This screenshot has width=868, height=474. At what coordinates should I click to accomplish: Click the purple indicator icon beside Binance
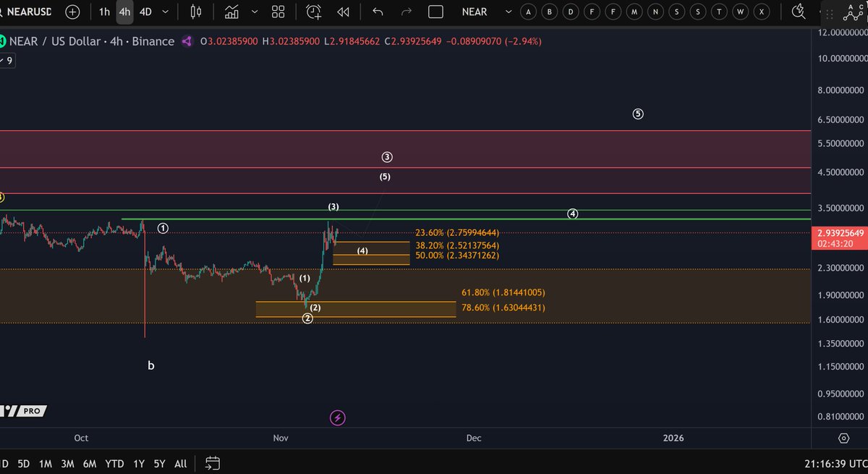187,41
